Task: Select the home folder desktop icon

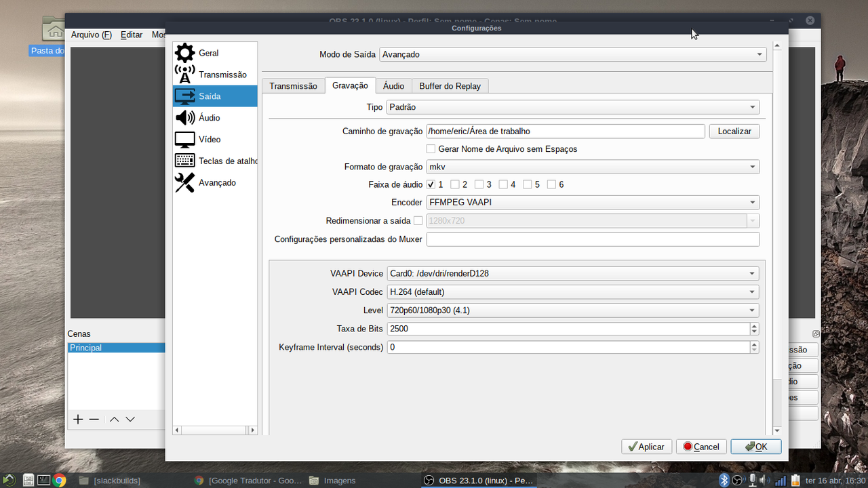Action: (x=53, y=28)
